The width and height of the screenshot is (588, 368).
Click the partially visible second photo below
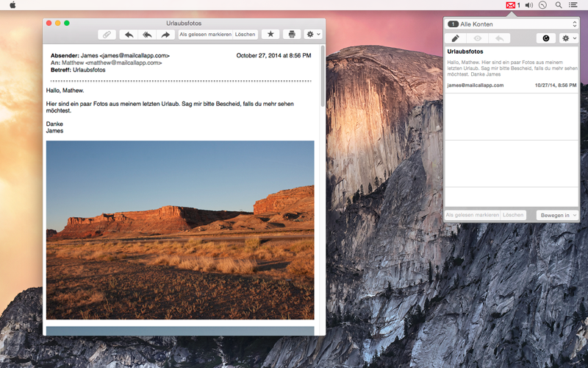click(x=180, y=330)
